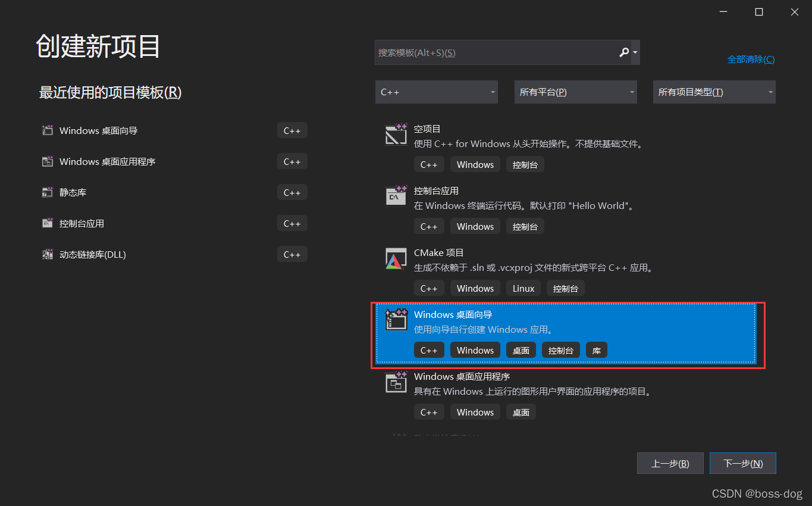This screenshot has height=506, width=812.
Task: Click 库 tag under Windows 桌面向导
Action: click(x=597, y=350)
